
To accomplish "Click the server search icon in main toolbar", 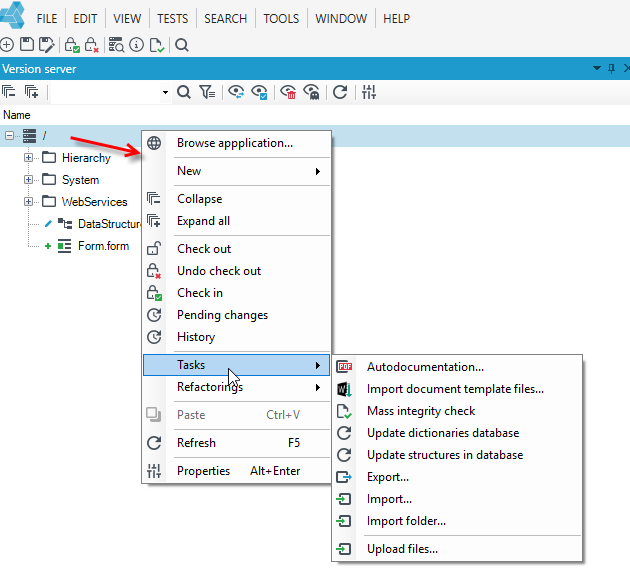I will pos(116,45).
